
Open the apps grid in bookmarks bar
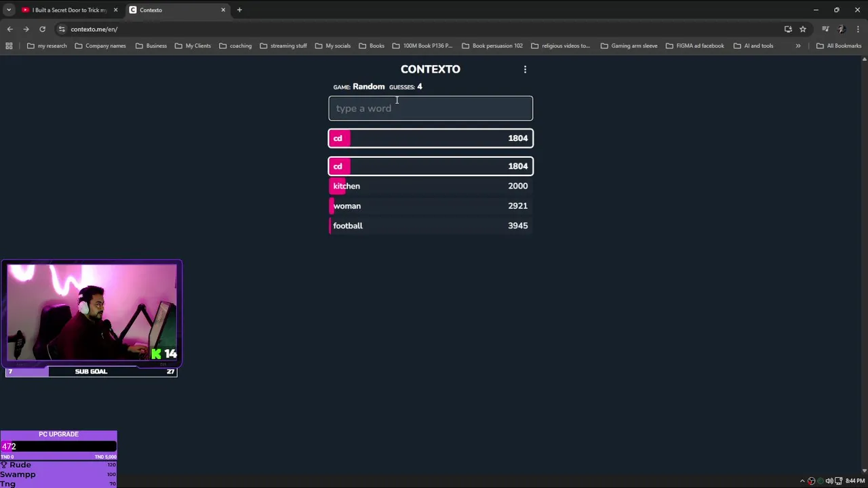click(x=9, y=46)
